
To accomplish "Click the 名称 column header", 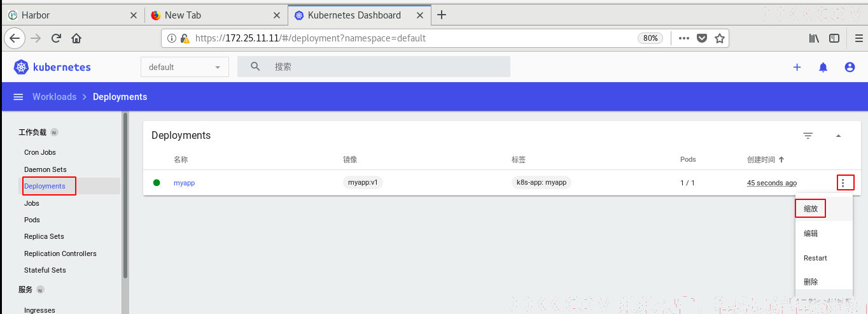I will click(181, 159).
